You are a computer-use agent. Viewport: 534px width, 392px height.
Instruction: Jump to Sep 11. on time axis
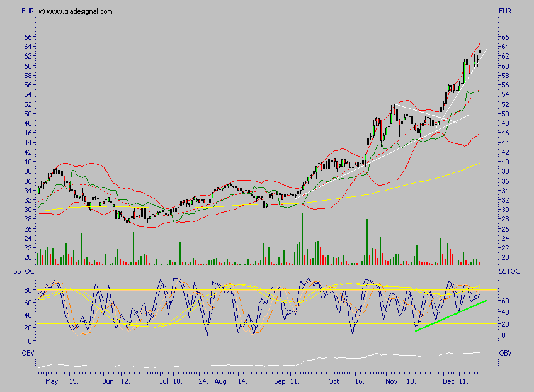click(x=288, y=381)
